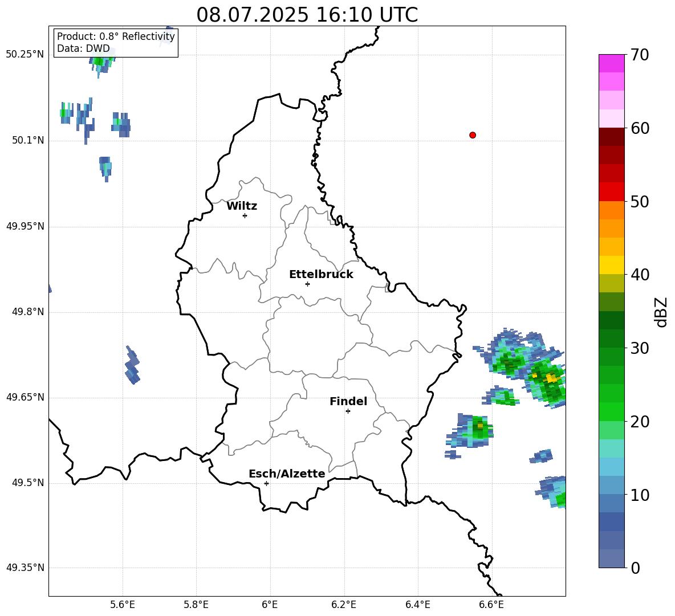Click the dBZ colorbar label
Screen dimensions: 675x616
coord(662,312)
